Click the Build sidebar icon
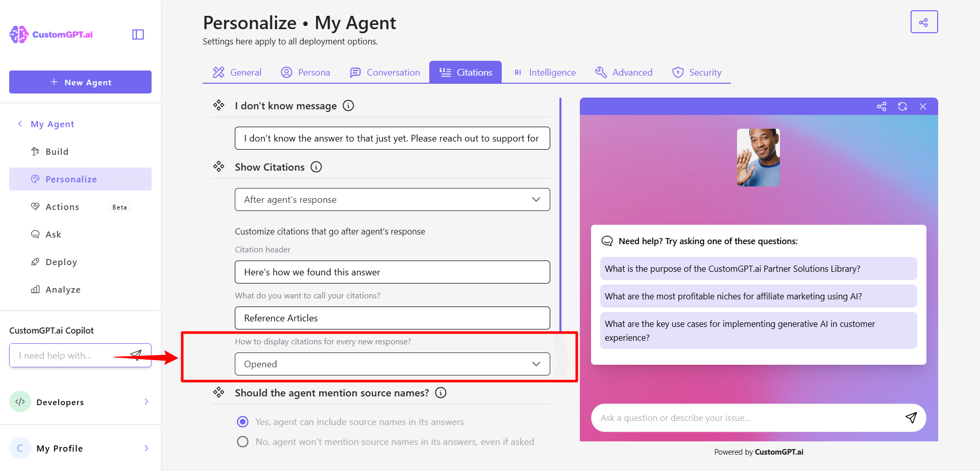 pyautogui.click(x=35, y=151)
